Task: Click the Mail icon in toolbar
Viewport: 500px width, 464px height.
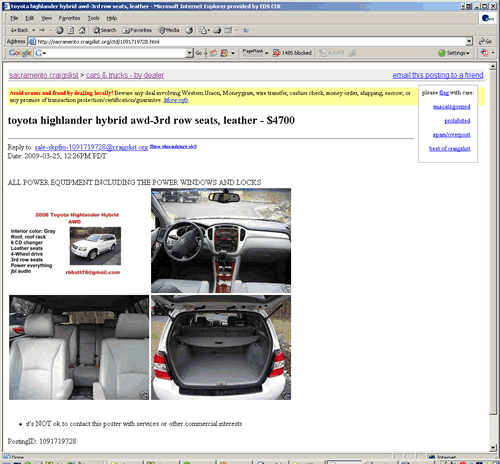Action: pyautogui.click(x=204, y=30)
